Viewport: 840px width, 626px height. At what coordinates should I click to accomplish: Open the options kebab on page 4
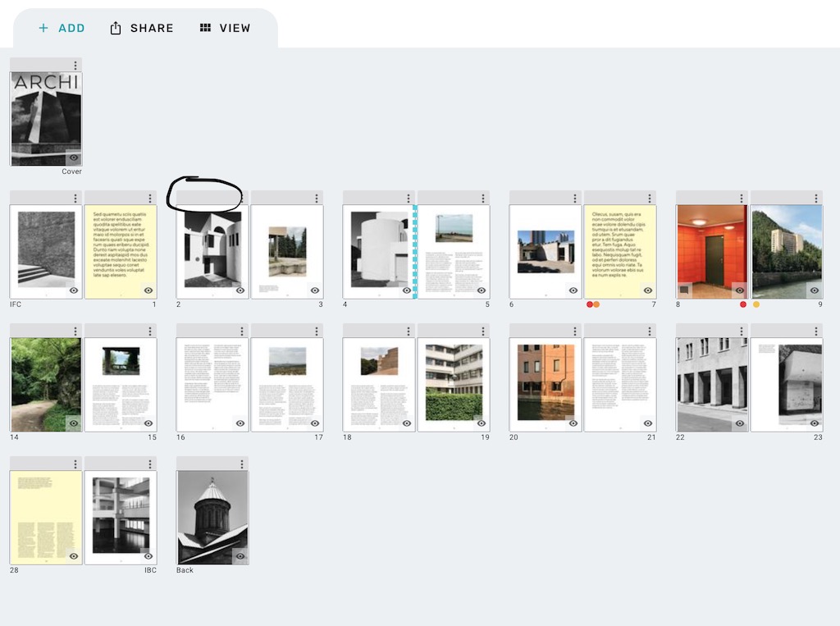pyautogui.click(x=409, y=197)
